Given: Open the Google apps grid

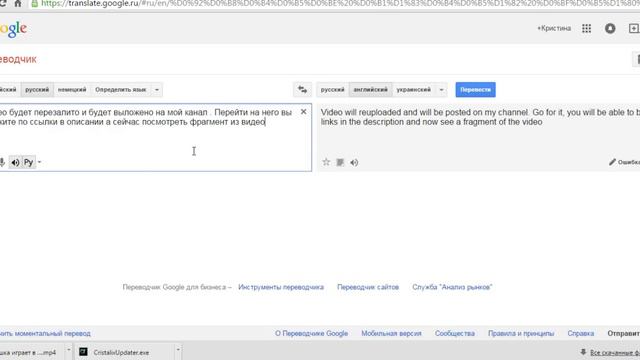Looking at the screenshot, I should click(x=587, y=28).
